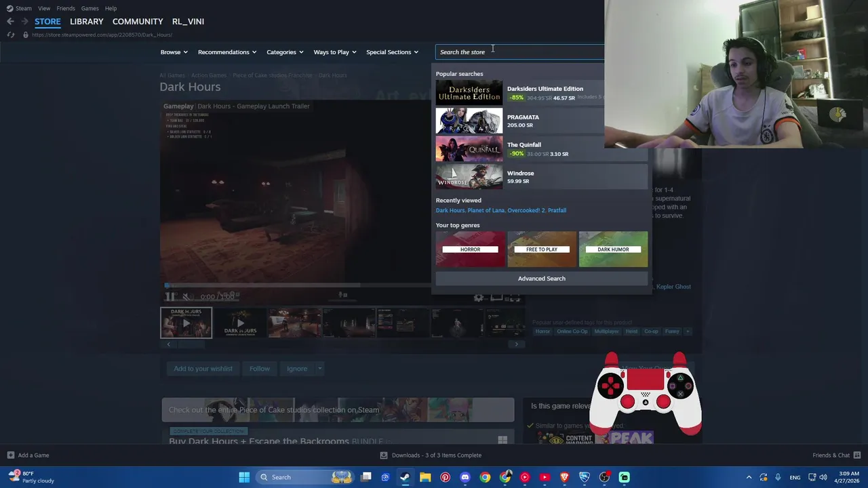Make the trailer fullscreen
This screenshot has height=488, width=868.
click(x=515, y=297)
